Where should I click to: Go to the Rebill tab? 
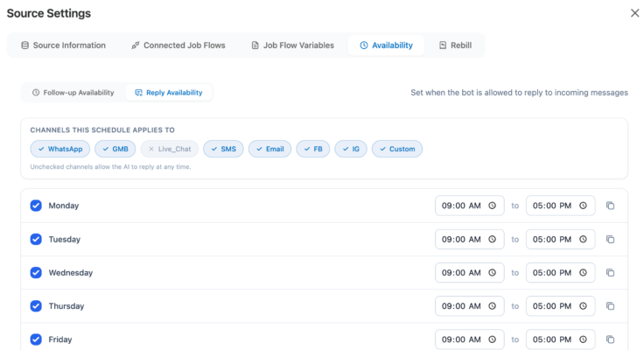coord(455,45)
